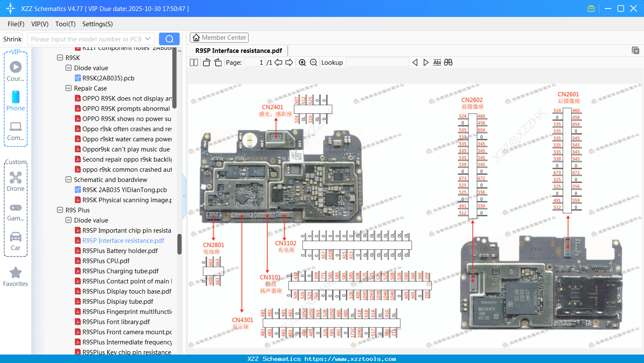The width and height of the screenshot is (644, 363).
Task: Go to the previous page arrow
Action: point(278,63)
